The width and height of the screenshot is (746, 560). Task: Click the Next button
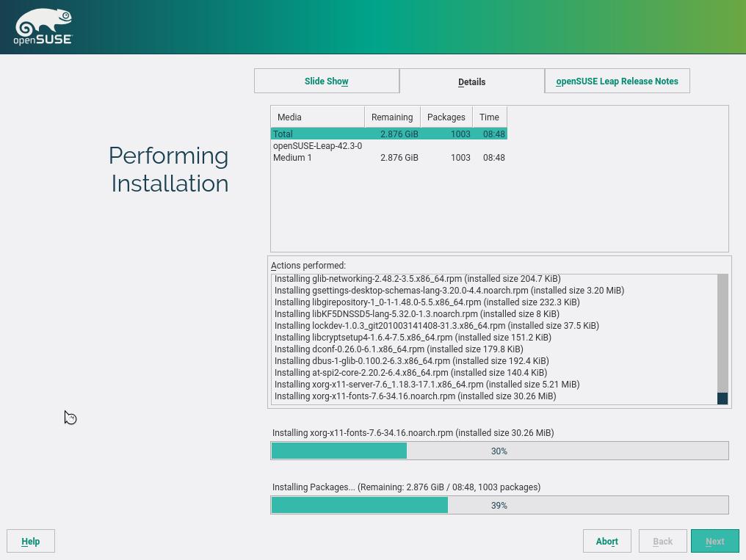click(x=714, y=542)
